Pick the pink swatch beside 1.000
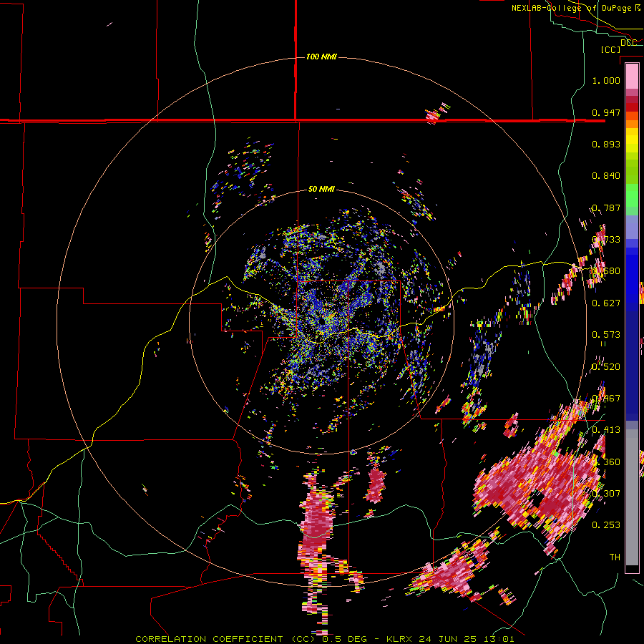Viewport: 644px width, 644px height. [x=632, y=77]
